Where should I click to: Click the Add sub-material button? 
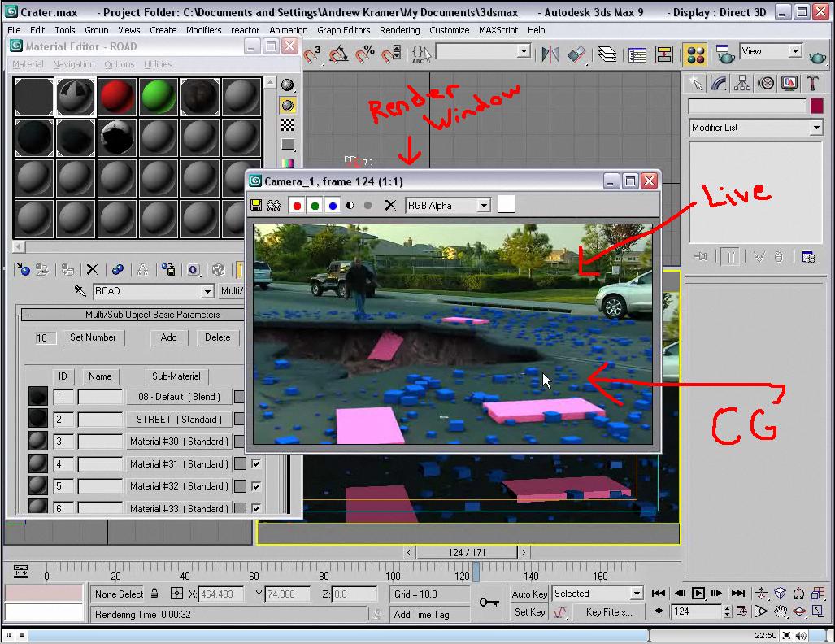tap(169, 337)
